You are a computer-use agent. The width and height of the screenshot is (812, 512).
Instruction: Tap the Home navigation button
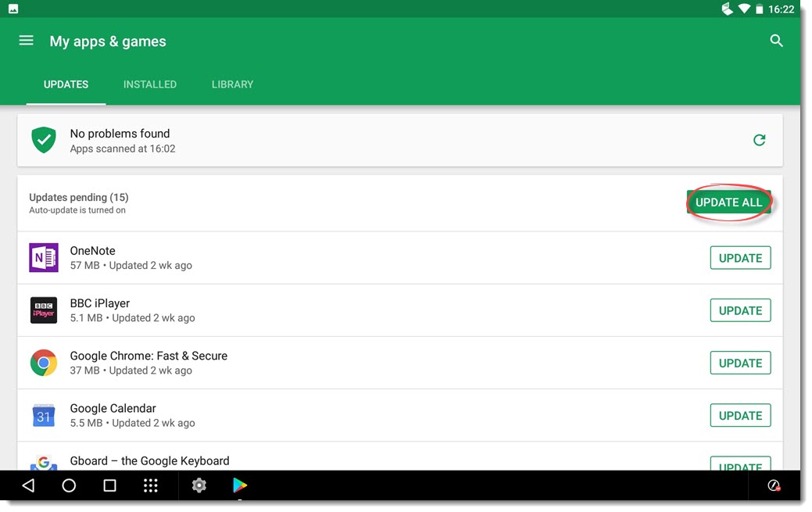coord(69,485)
